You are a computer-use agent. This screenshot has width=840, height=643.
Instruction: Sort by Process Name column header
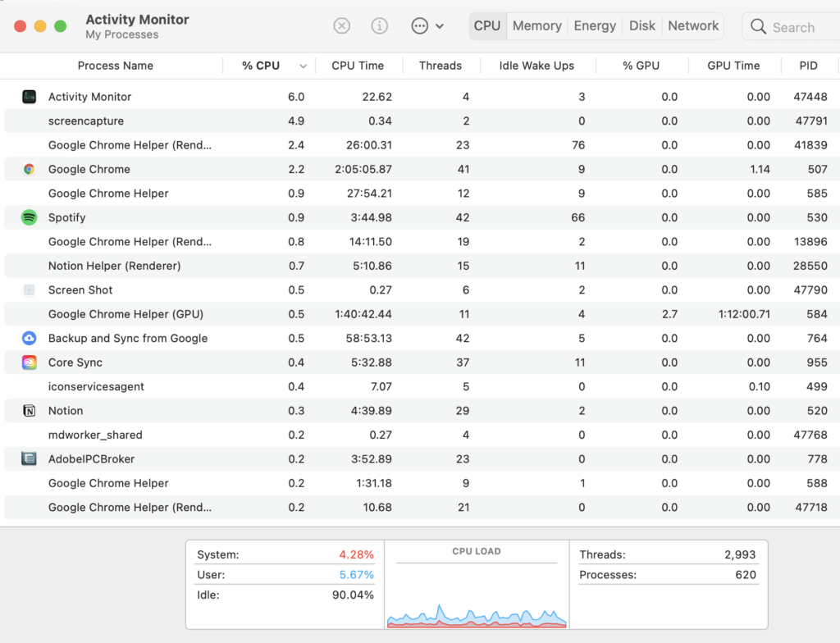(x=115, y=66)
